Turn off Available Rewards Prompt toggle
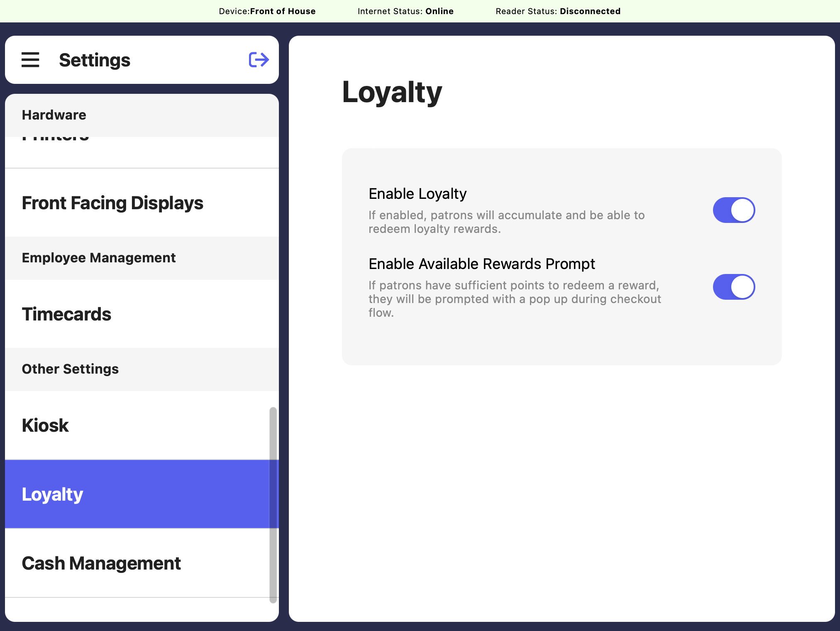Viewport: 840px width, 631px height. pyautogui.click(x=733, y=287)
